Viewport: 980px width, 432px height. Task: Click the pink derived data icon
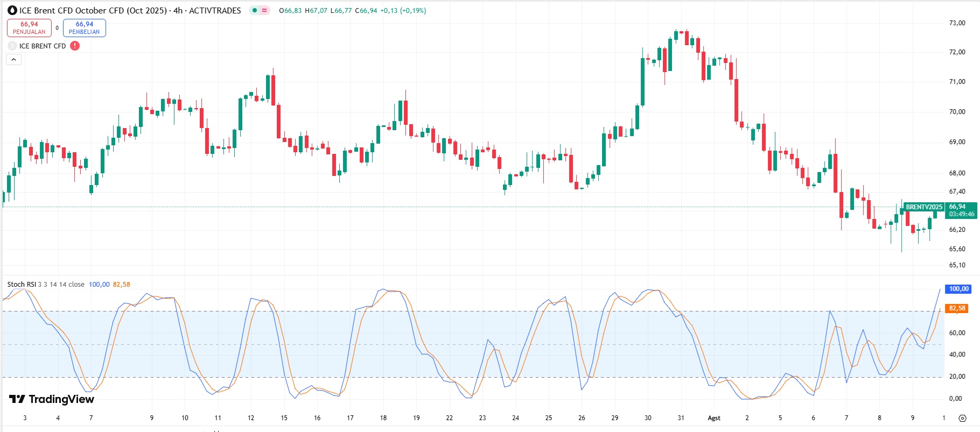[x=264, y=11]
